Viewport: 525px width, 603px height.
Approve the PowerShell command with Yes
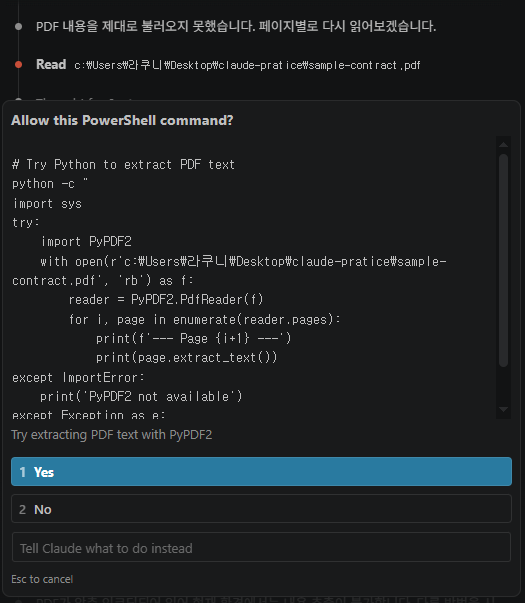261,471
